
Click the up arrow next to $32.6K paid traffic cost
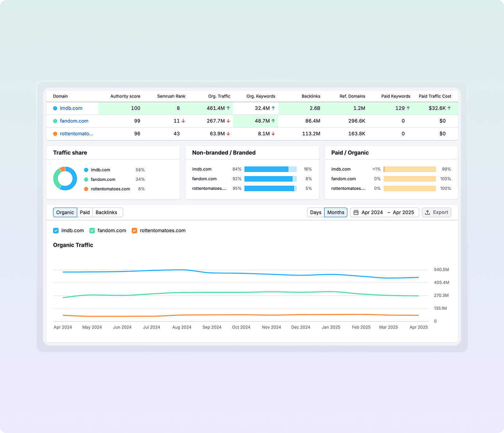point(449,108)
